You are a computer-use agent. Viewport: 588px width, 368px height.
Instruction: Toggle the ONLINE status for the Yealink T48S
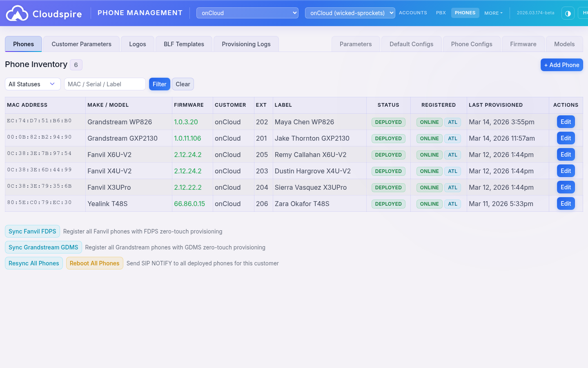point(429,204)
